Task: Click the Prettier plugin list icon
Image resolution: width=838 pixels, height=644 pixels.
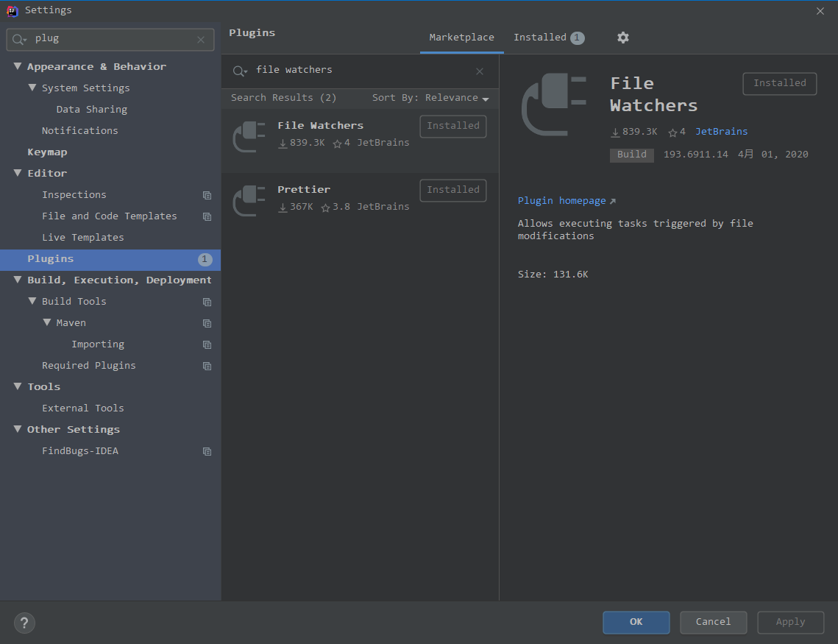Action: [x=249, y=200]
